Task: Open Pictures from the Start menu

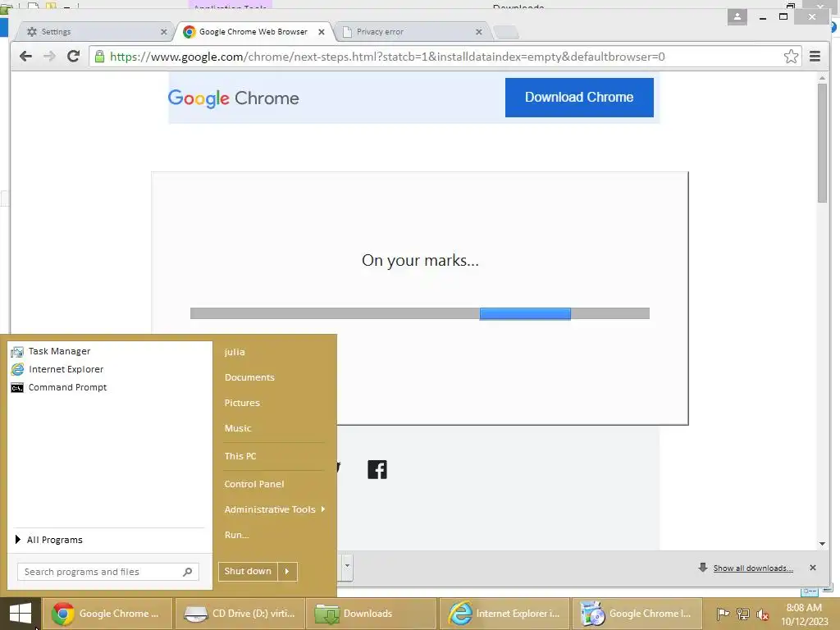Action: pos(242,403)
